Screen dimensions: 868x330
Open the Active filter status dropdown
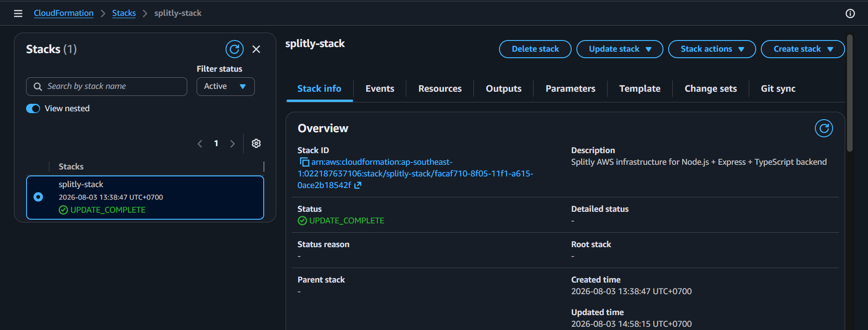[226, 87]
